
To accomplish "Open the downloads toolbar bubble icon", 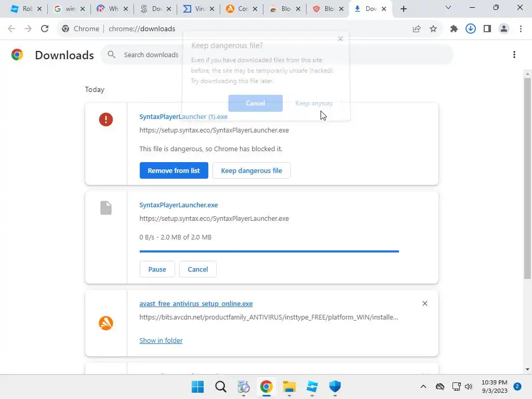I will click(471, 29).
